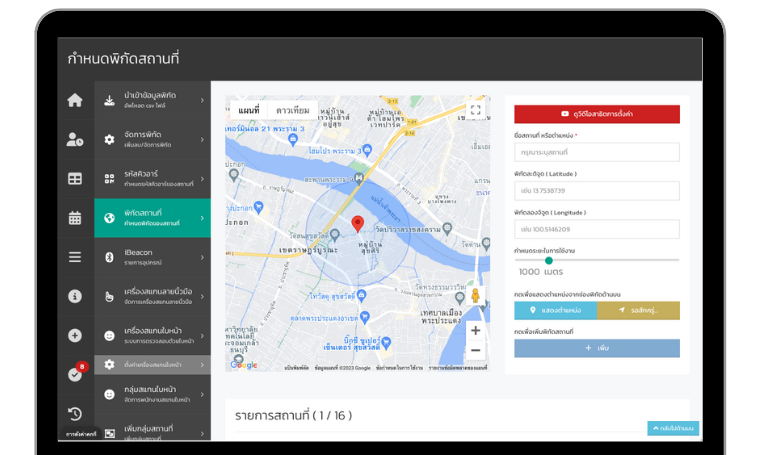The height and width of the screenshot is (455, 760).
Task: Click the pointing hand icon for fingerprint scanner
Action: click(110, 297)
